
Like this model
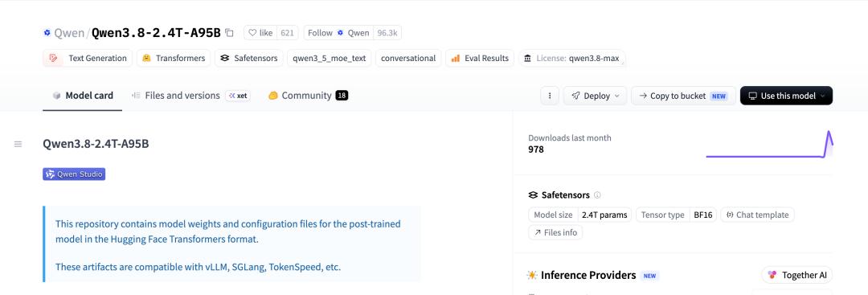[x=260, y=33]
